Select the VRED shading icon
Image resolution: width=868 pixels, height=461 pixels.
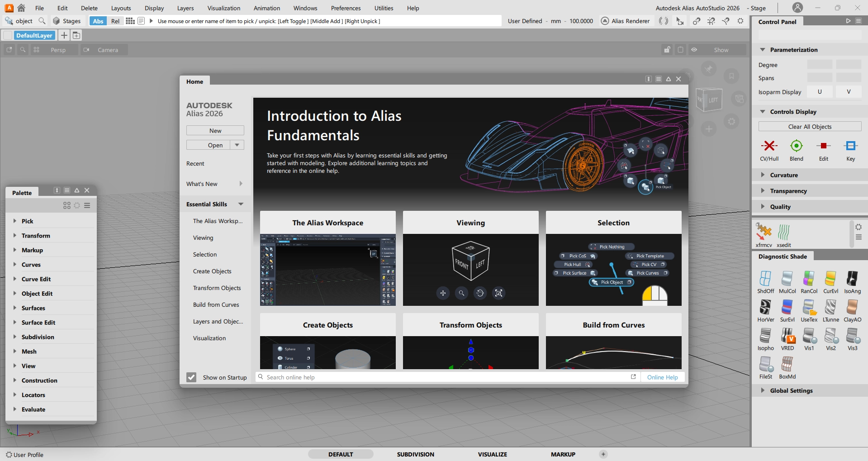click(x=787, y=336)
